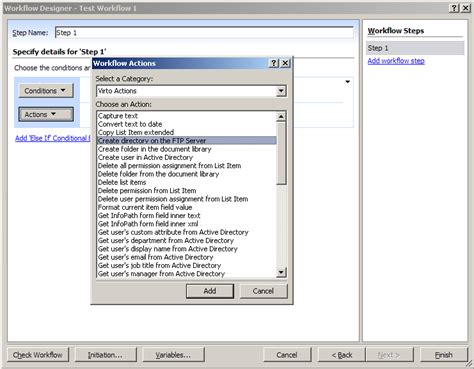The image size is (474, 369).
Task: Click Cancel in Workflow Designer bottom bar
Action: pos(287,355)
